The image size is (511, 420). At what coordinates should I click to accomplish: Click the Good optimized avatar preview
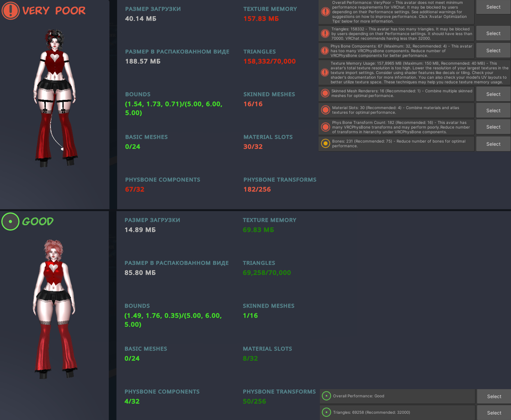click(x=55, y=309)
